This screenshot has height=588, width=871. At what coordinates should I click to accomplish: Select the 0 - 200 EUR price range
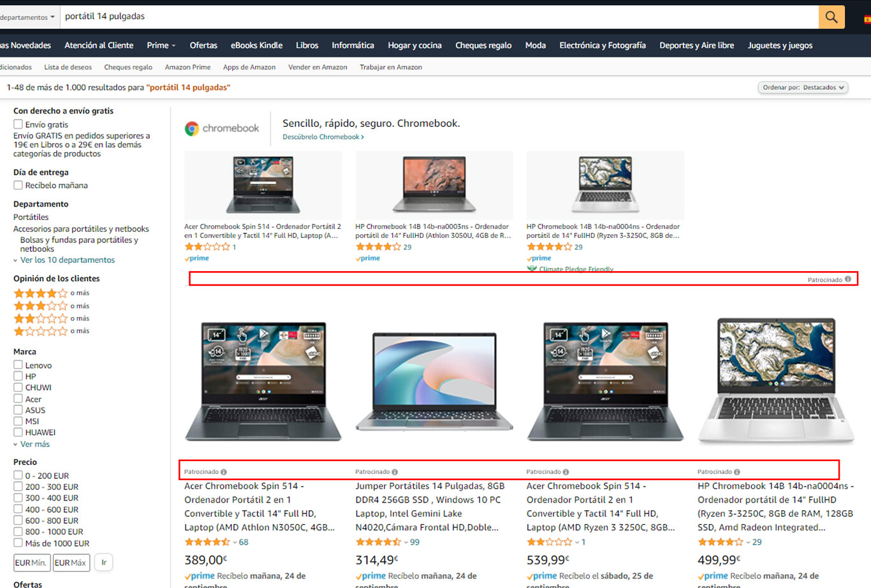tap(18, 475)
